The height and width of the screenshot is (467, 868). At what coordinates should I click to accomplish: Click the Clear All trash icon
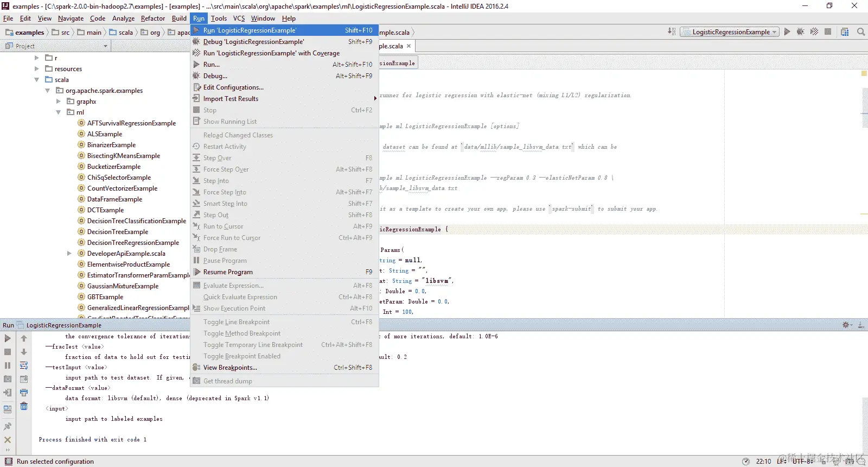click(24, 406)
